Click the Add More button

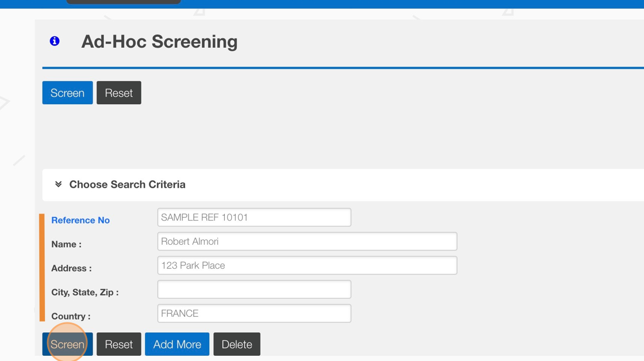[x=177, y=344]
